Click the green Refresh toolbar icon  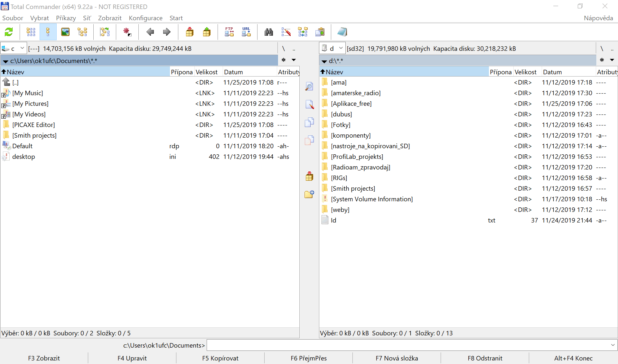[x=9, y=32]
